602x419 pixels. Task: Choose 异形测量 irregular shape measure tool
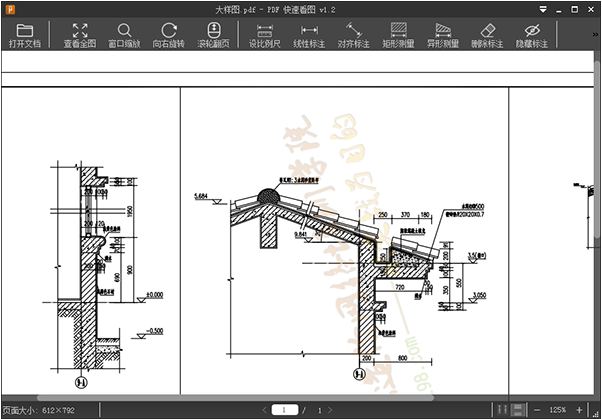443,36
